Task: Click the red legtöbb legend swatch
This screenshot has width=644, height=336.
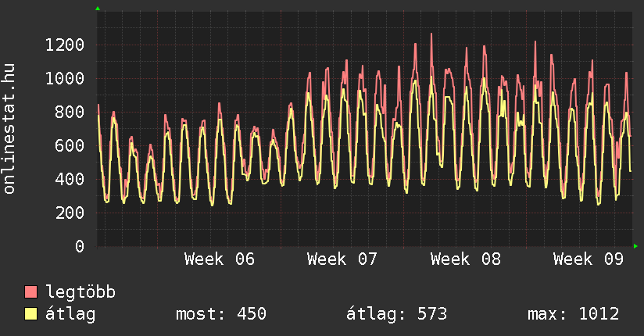Action: [31, 292]
